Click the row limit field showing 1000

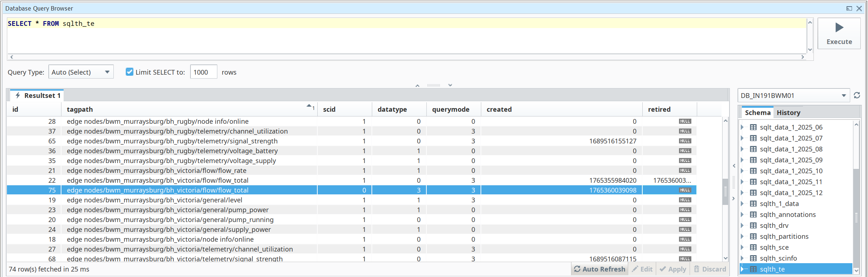[204, 72]
